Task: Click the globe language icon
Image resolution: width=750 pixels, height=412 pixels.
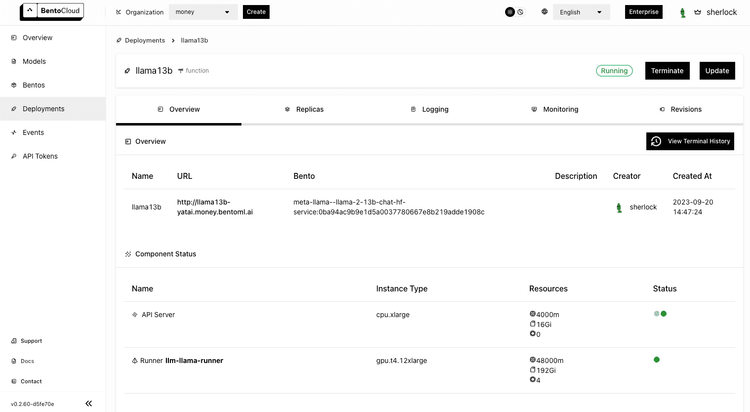Action: [544, 12]
